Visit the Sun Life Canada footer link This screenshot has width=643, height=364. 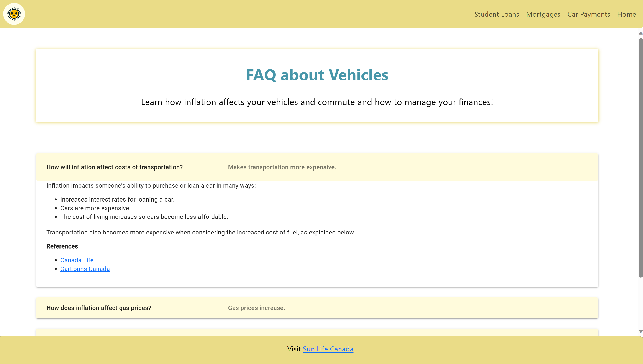click(328, 349)
